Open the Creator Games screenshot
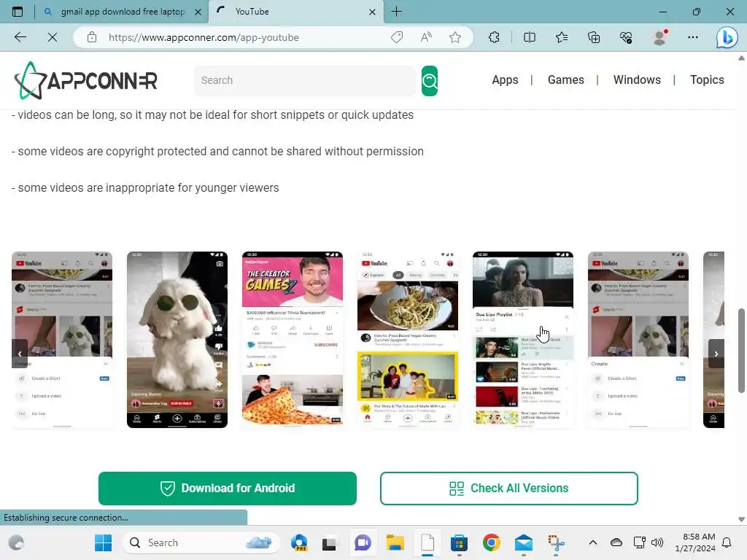 [293, 340]
